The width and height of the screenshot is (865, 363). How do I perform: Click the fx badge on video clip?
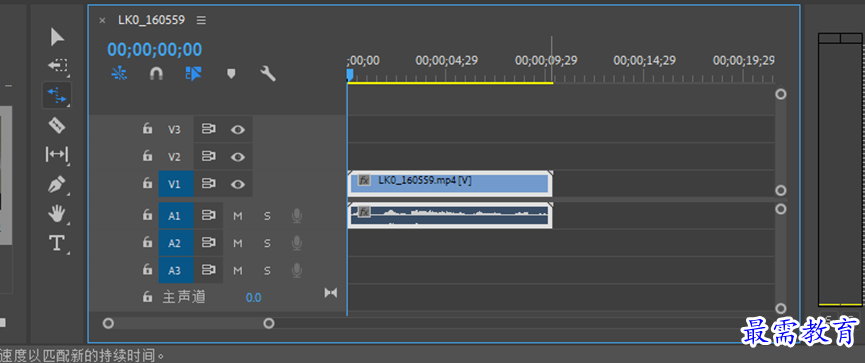[x=364, y=180]
